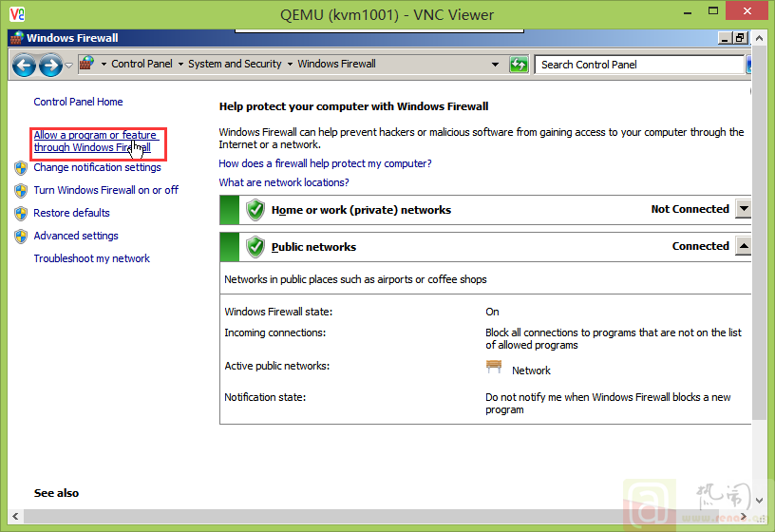
Task: Open How does a firewall help link
Action: tap(325, 163)
